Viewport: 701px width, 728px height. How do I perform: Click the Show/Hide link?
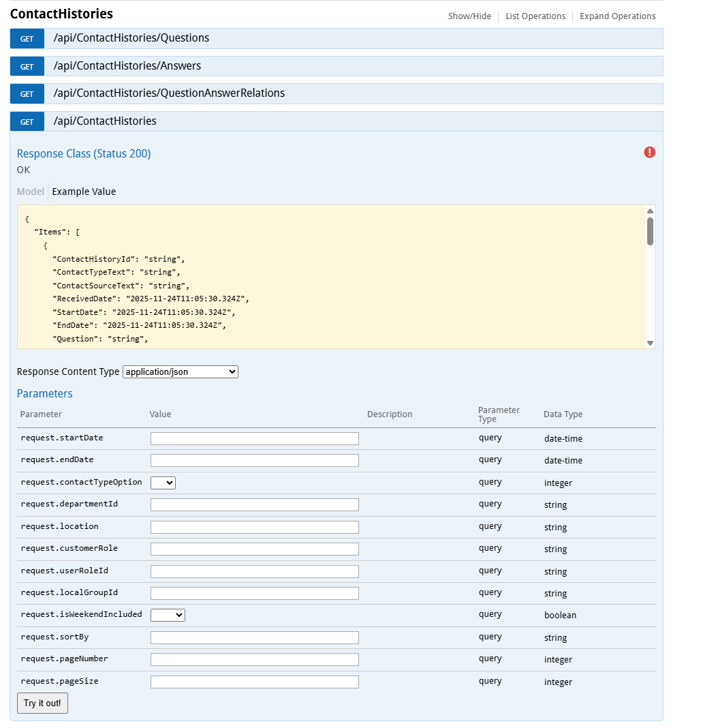[469, 16]
